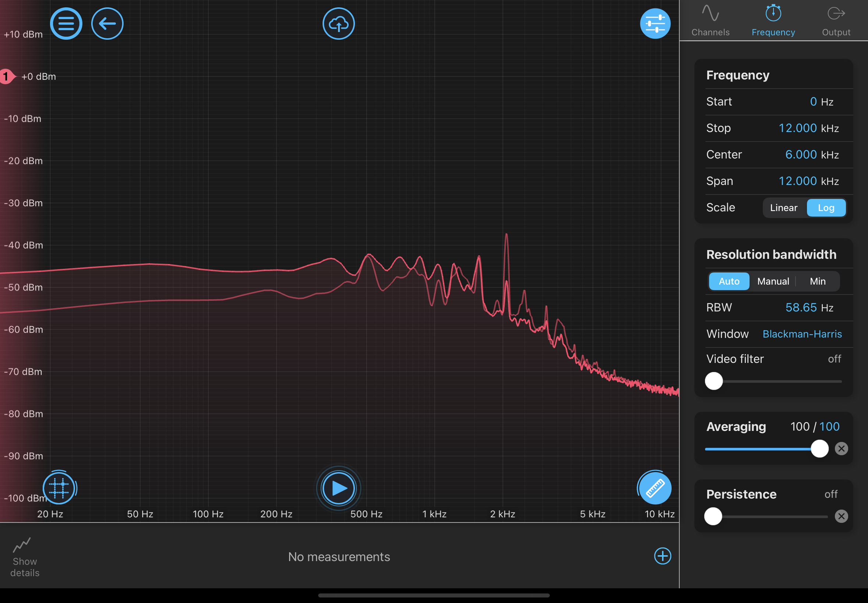868x603 pixels.
Task: Click the -40 dBm axis label
Action: 23,245
